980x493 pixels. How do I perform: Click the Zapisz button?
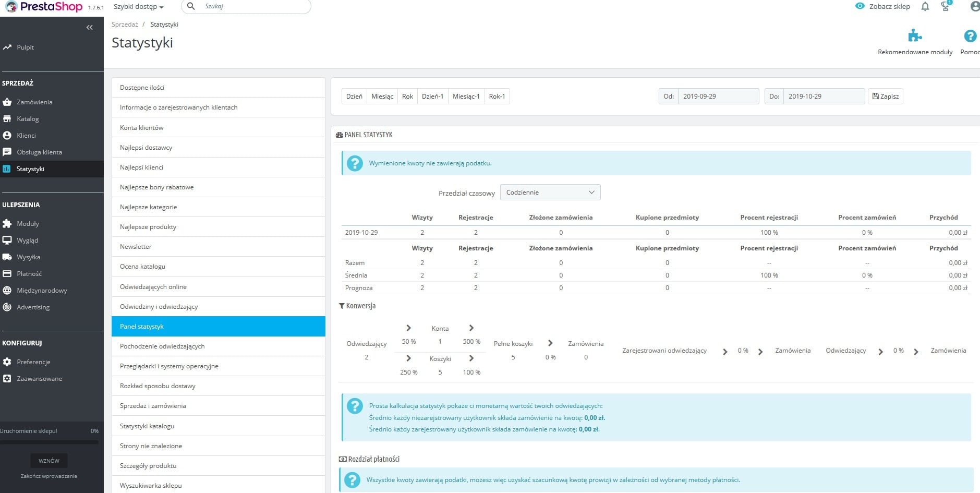pyautogui.click(x=885, y=97)
